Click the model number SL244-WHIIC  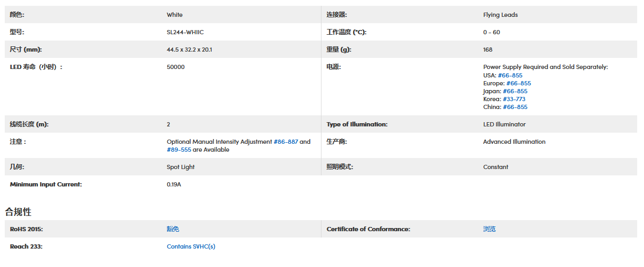(185, 32)
